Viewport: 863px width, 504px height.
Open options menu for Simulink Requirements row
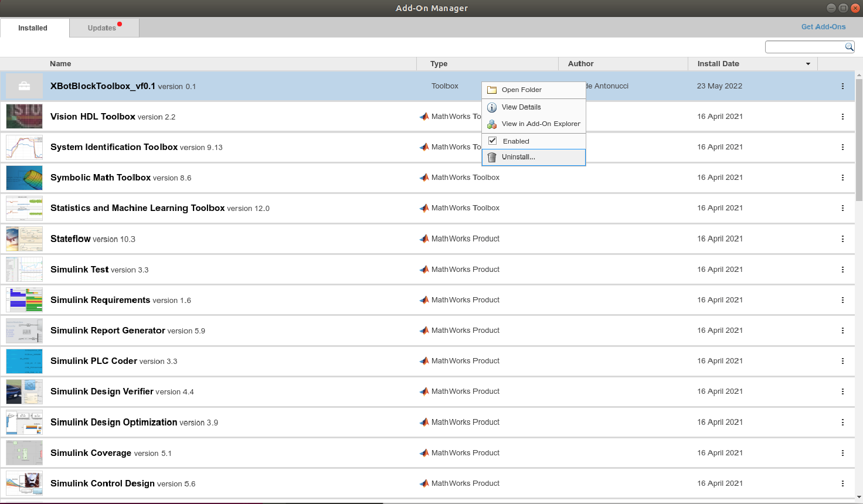842,300
